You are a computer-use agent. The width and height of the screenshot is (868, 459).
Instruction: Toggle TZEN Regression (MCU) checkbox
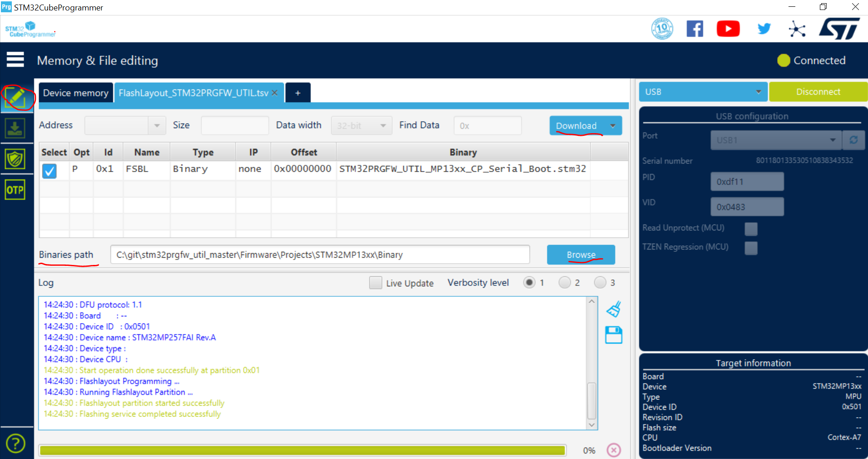751,248
